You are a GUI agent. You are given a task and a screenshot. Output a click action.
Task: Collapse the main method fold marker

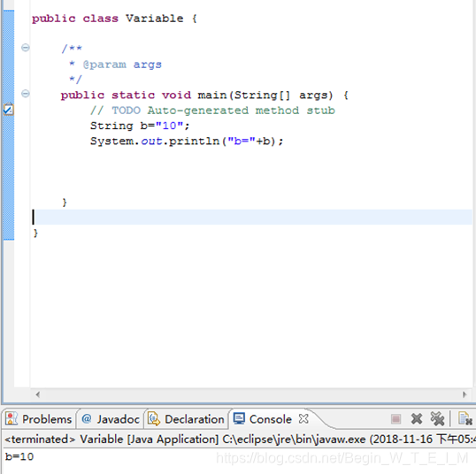pyautogui.click(x=26, y=93)
